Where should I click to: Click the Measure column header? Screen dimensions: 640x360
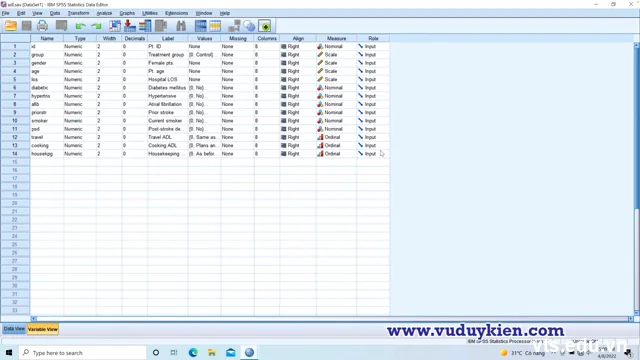336,38
